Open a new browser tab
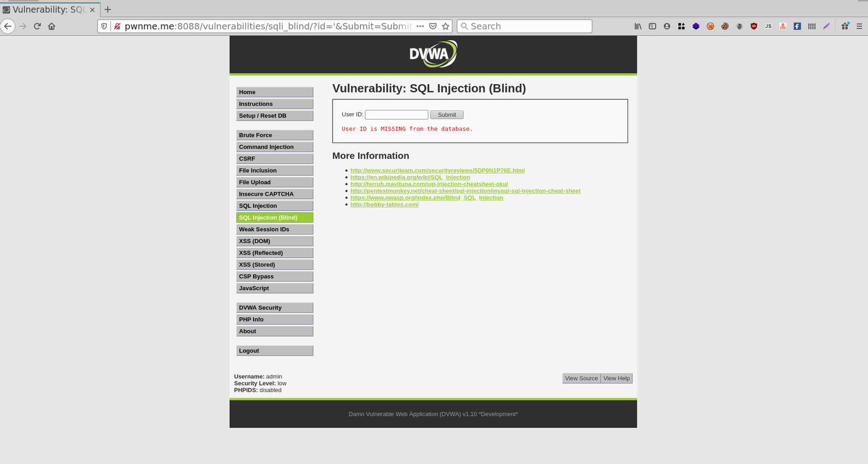 [108, 9]
